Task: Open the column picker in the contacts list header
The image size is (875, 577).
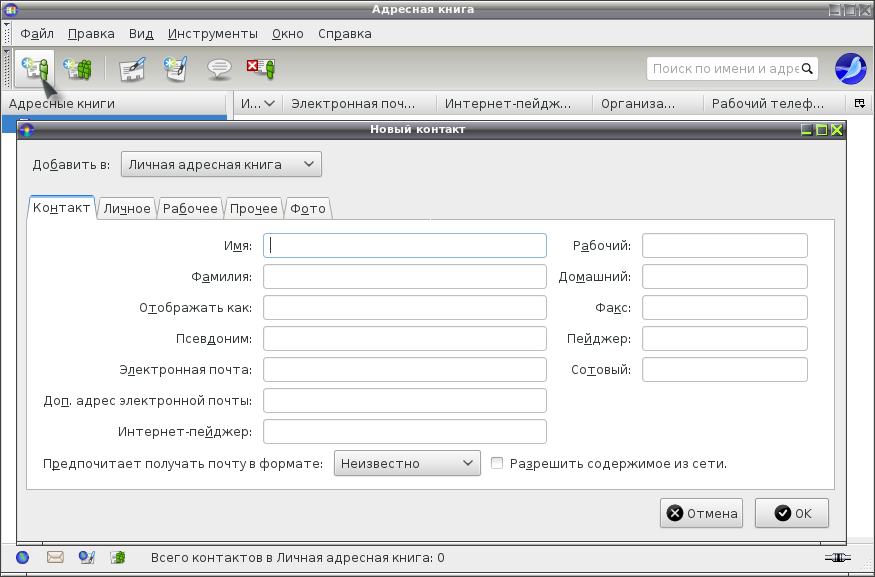Action: click(x=859, y=103)
